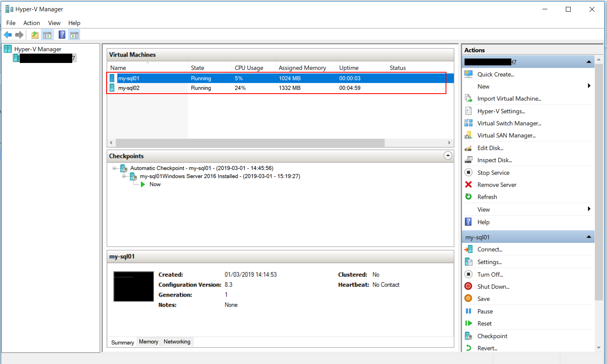Click the my-sql01 Settings icon
Image resolution: width=607 pixels, height=364 pixels.
[469, 262]
